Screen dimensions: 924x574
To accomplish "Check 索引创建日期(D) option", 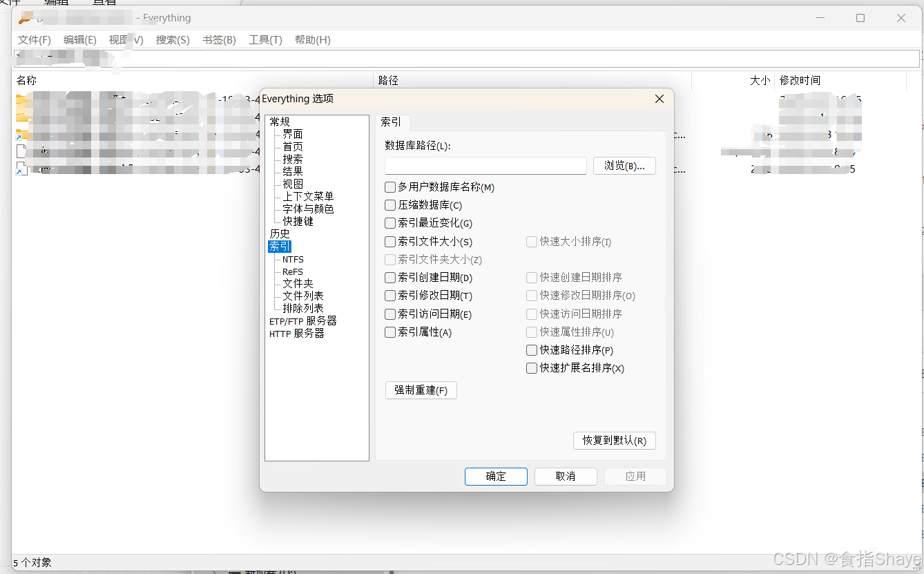I will 428,278.
